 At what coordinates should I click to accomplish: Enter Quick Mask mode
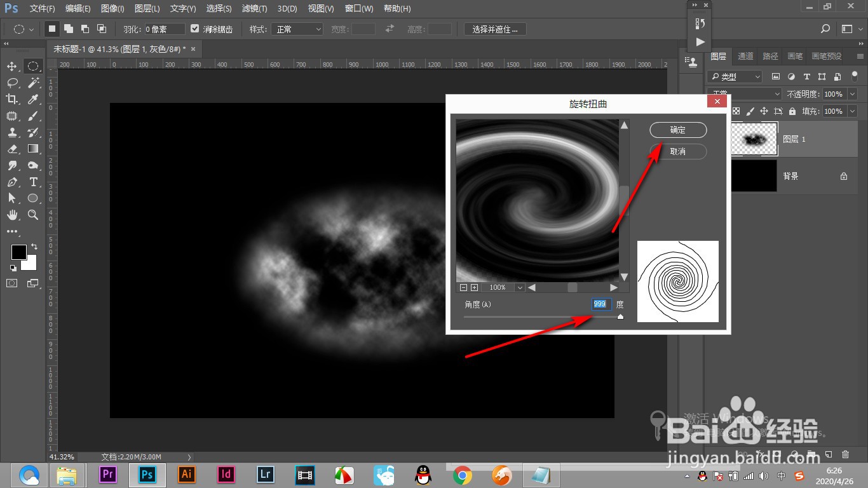coord(10,283)
